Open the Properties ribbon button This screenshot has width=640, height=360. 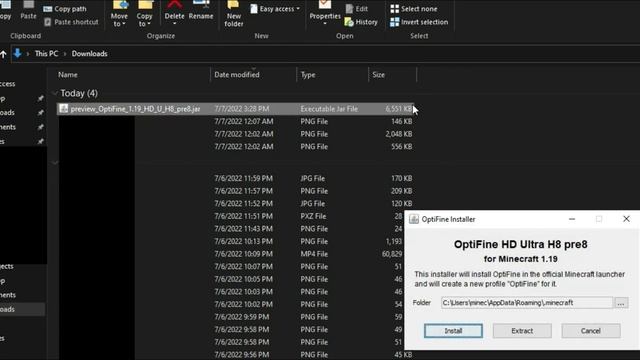coord(325,12)
